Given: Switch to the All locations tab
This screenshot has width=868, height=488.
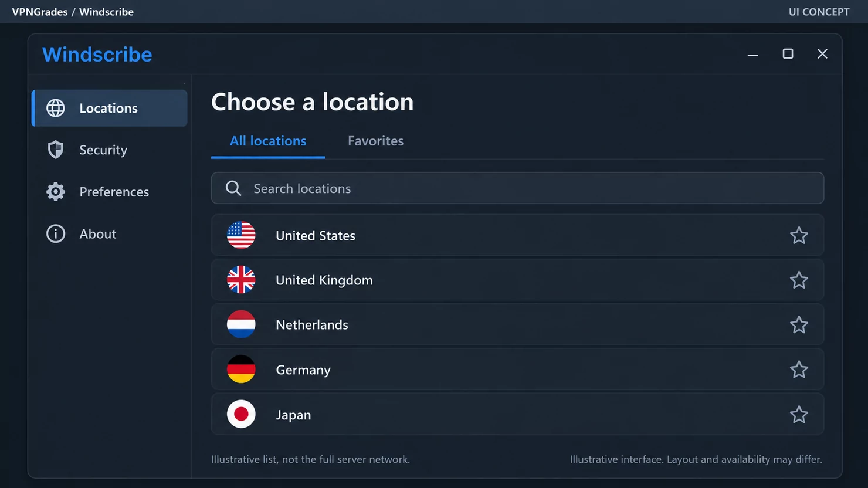Looking at the screenshot, I should tap(268, 141).
